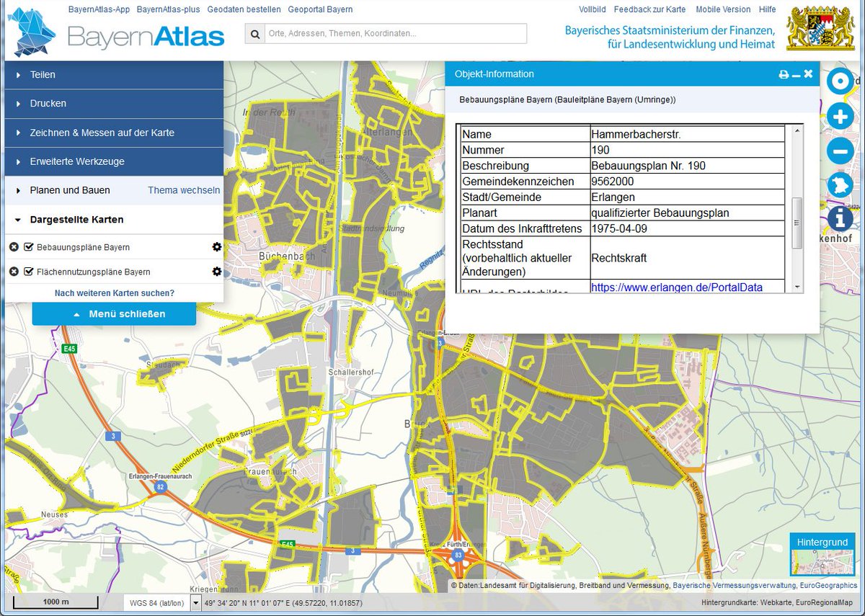Viewport: 865px width, 616px height.
Task: Click the 1975-04-09 date value
Action: tap(687, 228)
